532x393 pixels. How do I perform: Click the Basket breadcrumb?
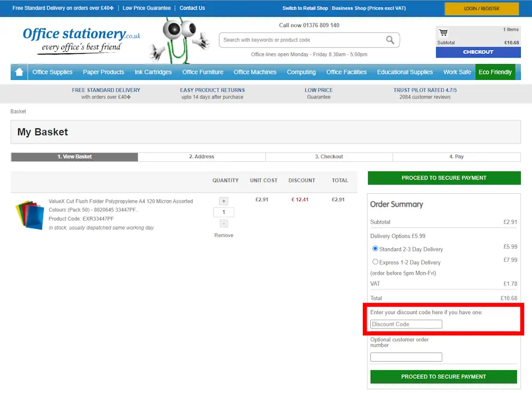[18, 111]
